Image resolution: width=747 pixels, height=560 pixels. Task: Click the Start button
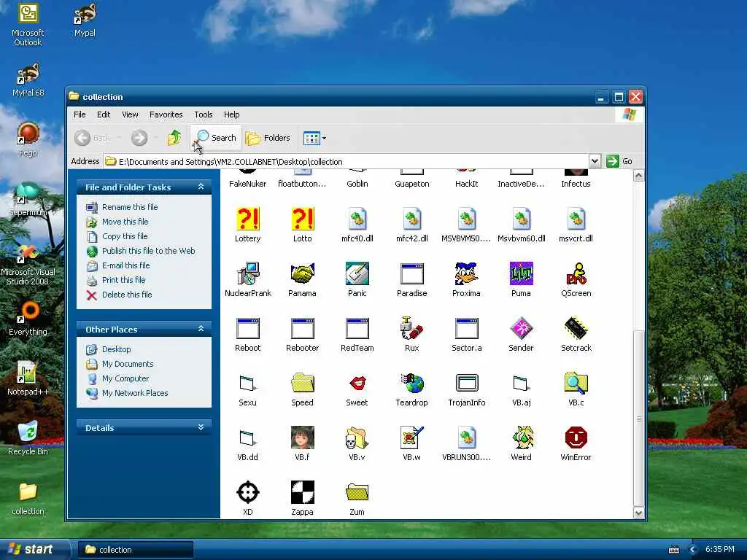34,549
